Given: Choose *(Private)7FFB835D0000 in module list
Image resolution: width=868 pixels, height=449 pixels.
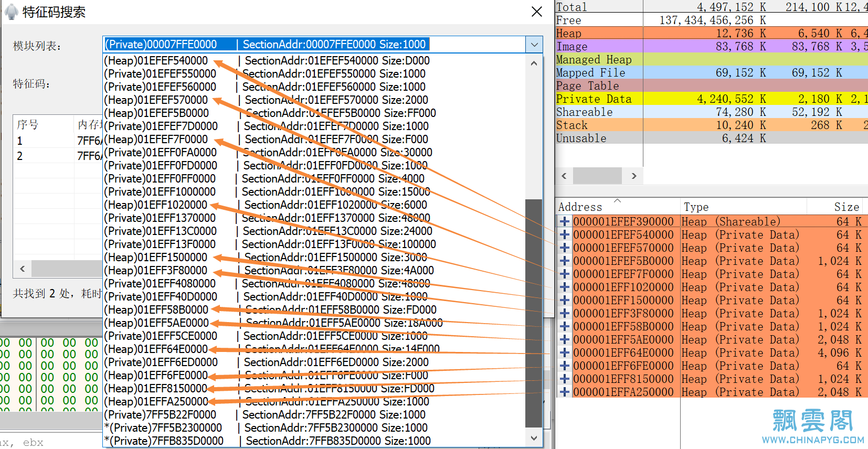Looking at the screenshot, I should (314, 441).
